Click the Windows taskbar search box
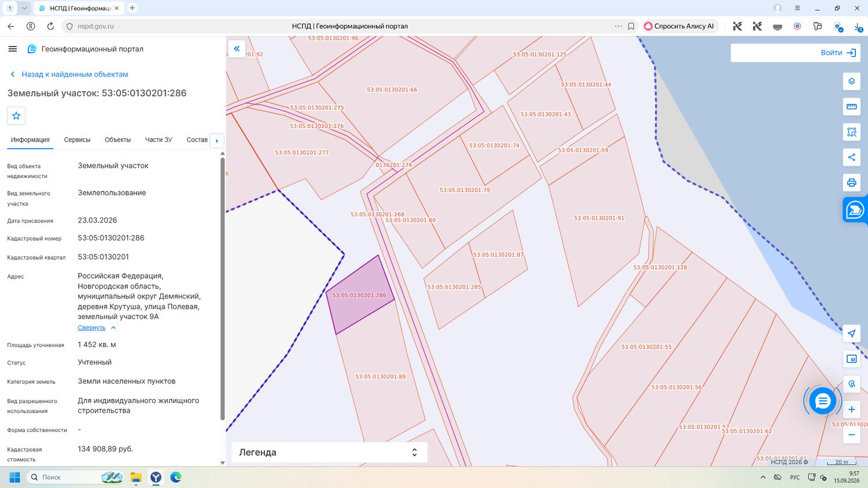 (75, 477)
